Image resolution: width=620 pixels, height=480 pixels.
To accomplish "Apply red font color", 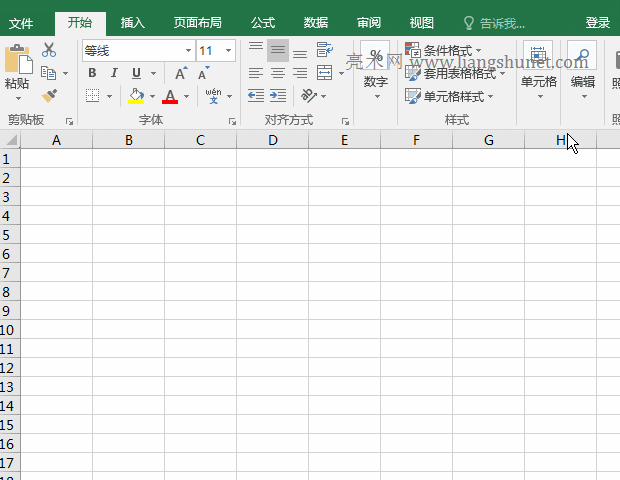I will coord(170,96).
